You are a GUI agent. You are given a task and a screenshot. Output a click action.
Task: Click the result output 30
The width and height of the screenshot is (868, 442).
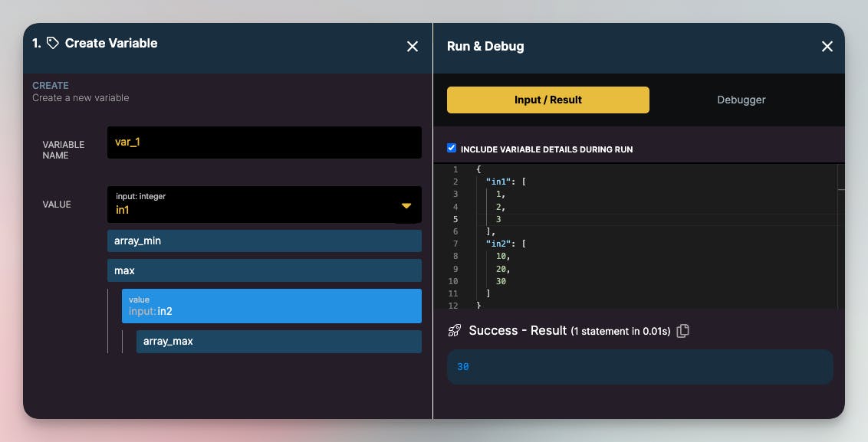click(463, 367)
